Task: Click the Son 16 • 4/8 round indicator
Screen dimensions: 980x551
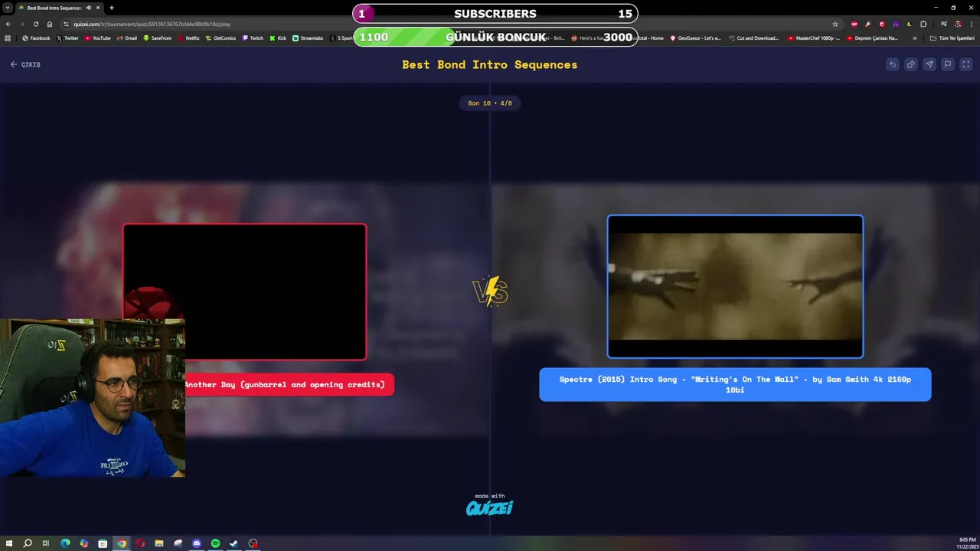Action: point(490,103)
